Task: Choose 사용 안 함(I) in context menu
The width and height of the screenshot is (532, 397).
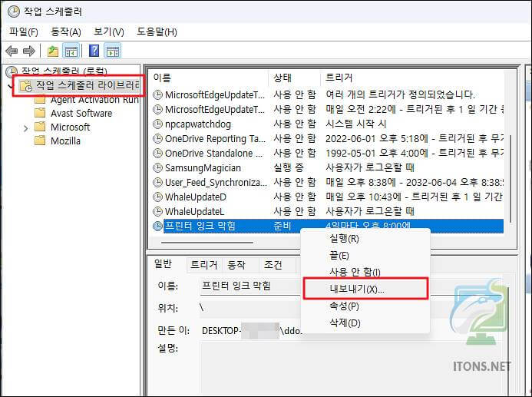Action: pos(365,272)
